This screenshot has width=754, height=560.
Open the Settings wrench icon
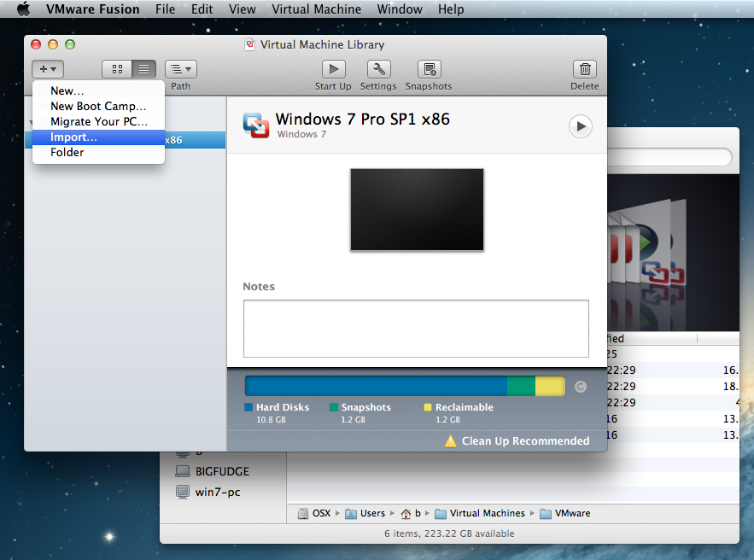click(378, 69)
